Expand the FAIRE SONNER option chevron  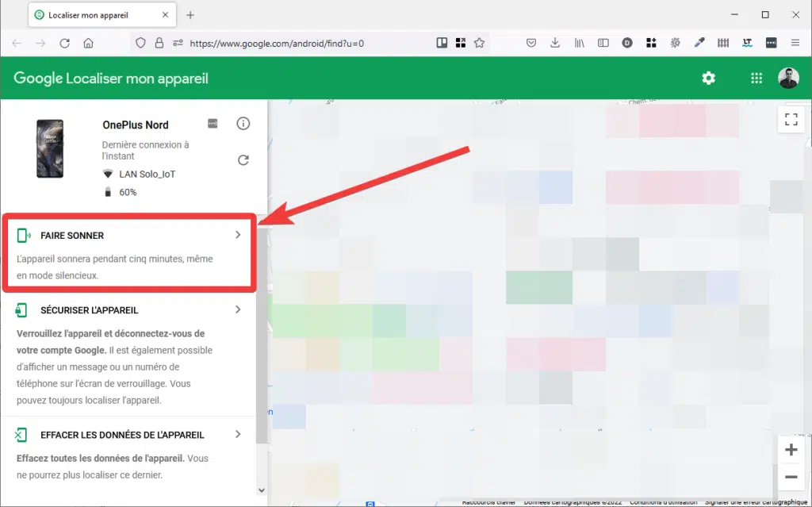point(238,235)
